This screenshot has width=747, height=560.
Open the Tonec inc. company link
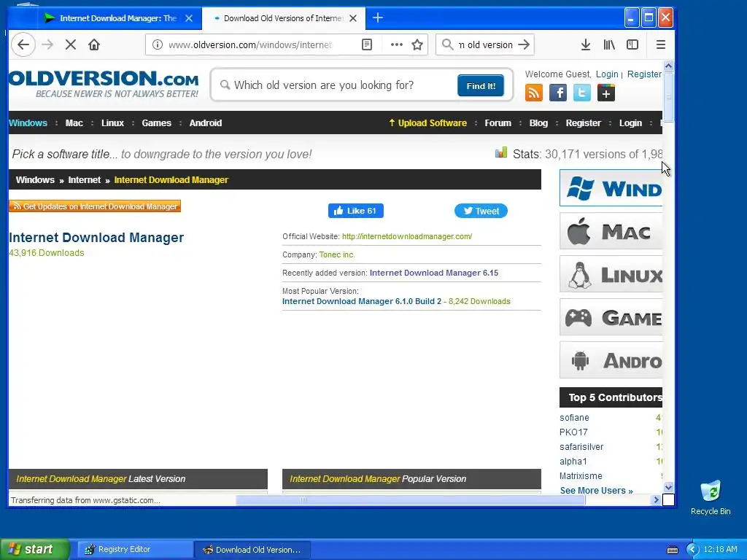tap(337, 254)
